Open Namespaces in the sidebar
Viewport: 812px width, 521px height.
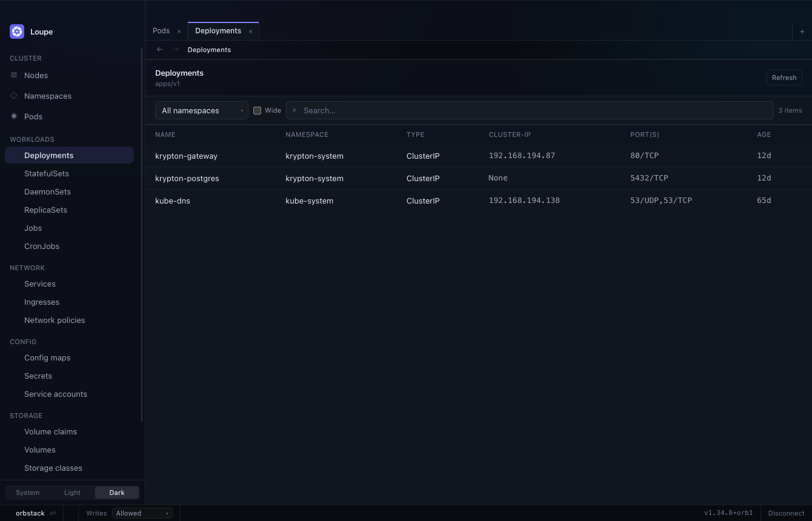coord(69,96)
